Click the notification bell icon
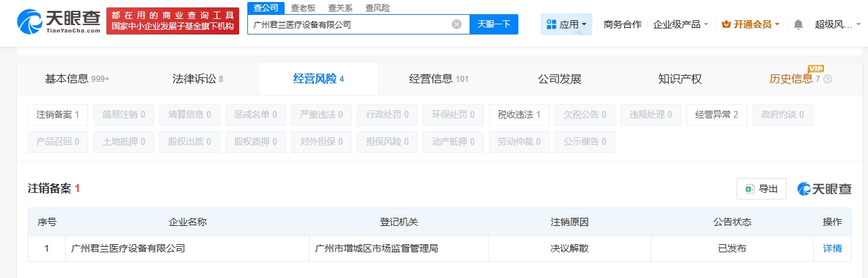868x278 pixels. click(x=798, y=24)
